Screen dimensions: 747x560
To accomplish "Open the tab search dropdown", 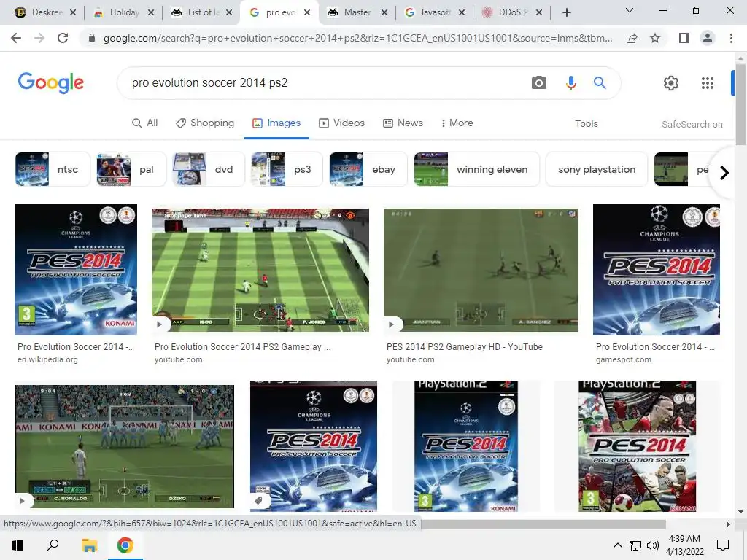I will pyautogui.click(x=630, y=10).
